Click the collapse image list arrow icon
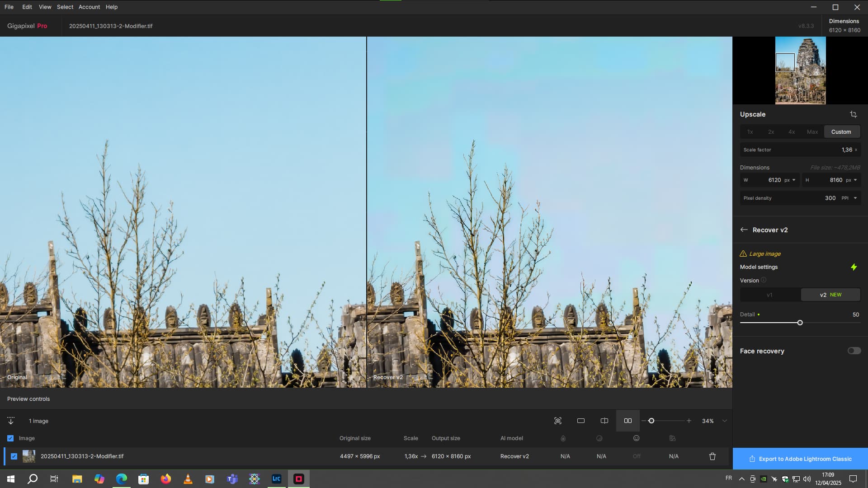Image resolution: width=868 pixels, height=488 pixels. (x=11, y=421)
